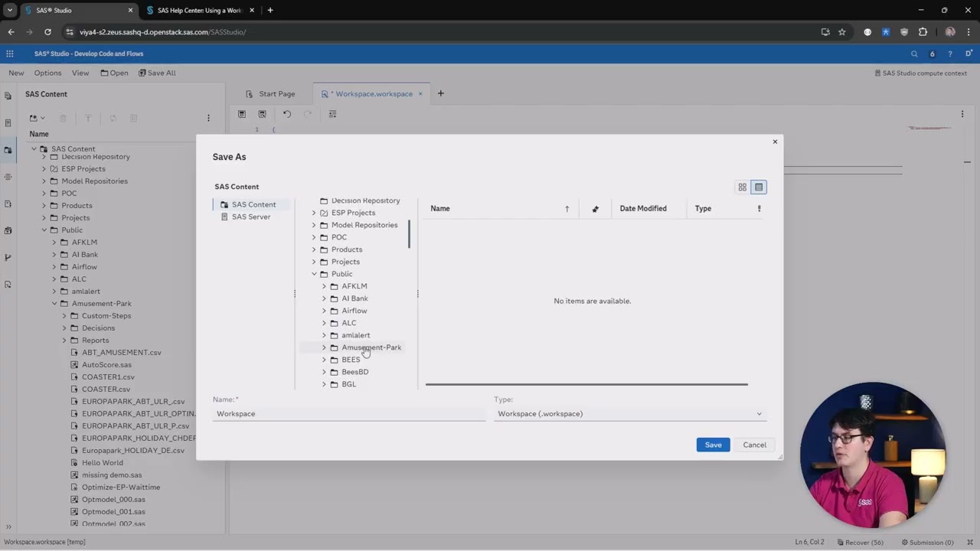The height and width of the screenshot is (551, 980).
Task: Click SAS Studio compute context
Action: [920, 73]
